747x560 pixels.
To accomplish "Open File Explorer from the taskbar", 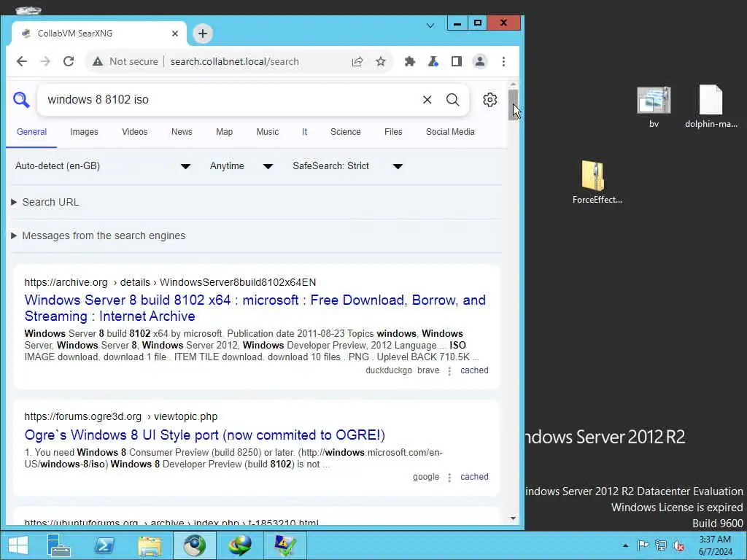I will (149, 545).
